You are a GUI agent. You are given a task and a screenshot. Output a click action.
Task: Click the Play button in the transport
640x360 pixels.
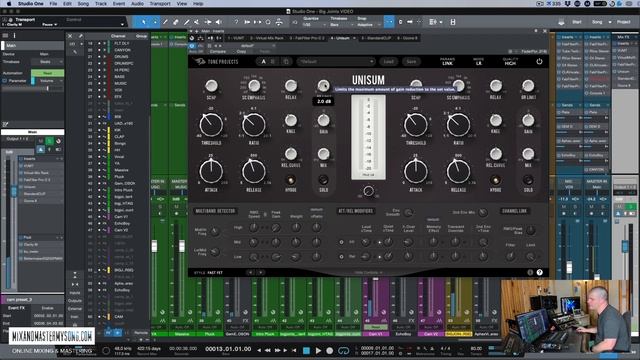pos(318,350)
